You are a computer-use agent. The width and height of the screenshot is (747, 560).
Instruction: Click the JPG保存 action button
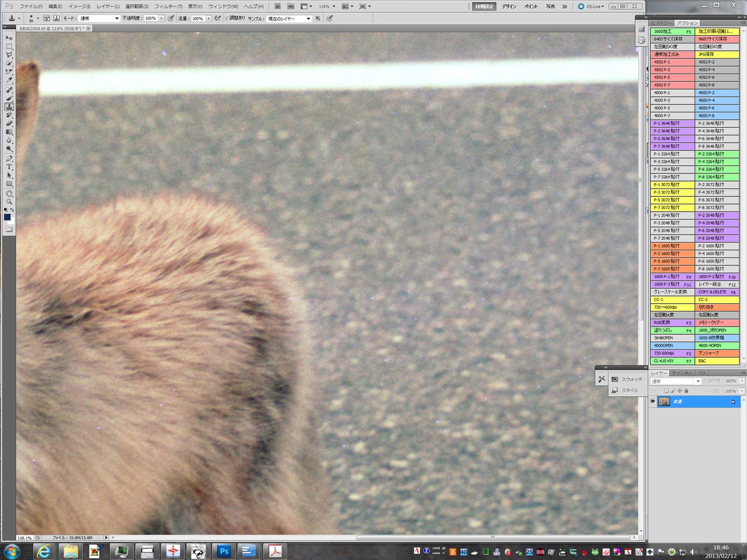click(x=717, y=55)
